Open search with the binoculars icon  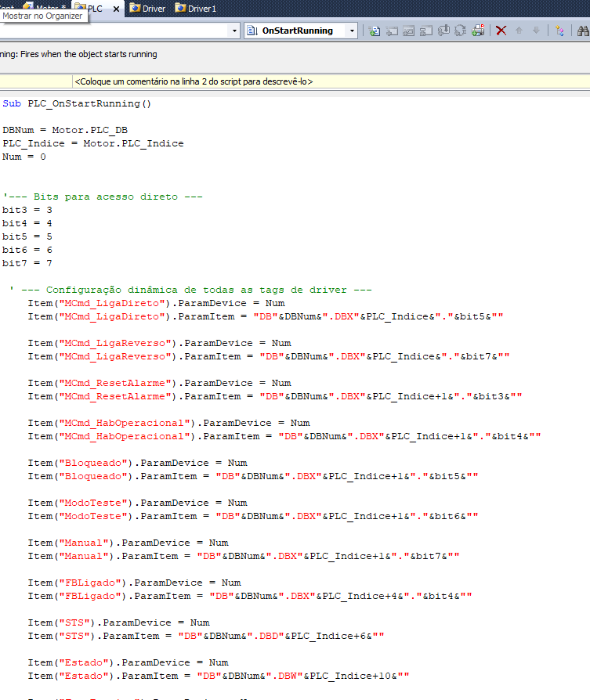click(x=582, y=31)
